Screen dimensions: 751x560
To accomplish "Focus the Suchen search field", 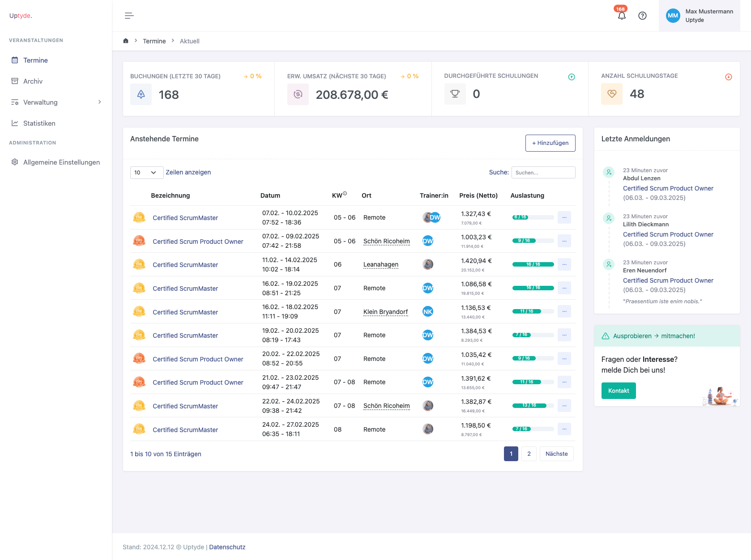I will [x=543, y=173].
